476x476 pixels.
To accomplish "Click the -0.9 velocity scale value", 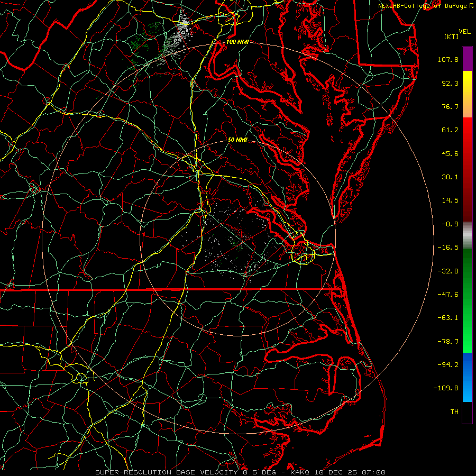I will pos(450,224).
